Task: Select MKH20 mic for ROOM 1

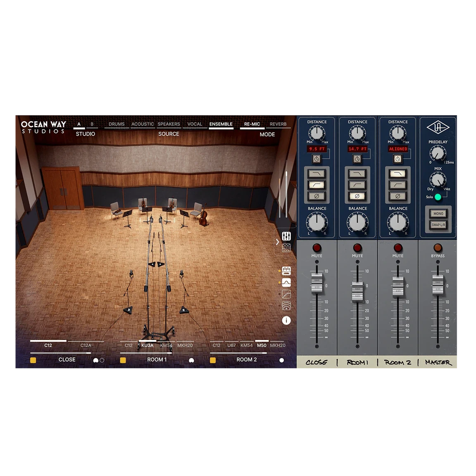Action: [x=185, y=345]
